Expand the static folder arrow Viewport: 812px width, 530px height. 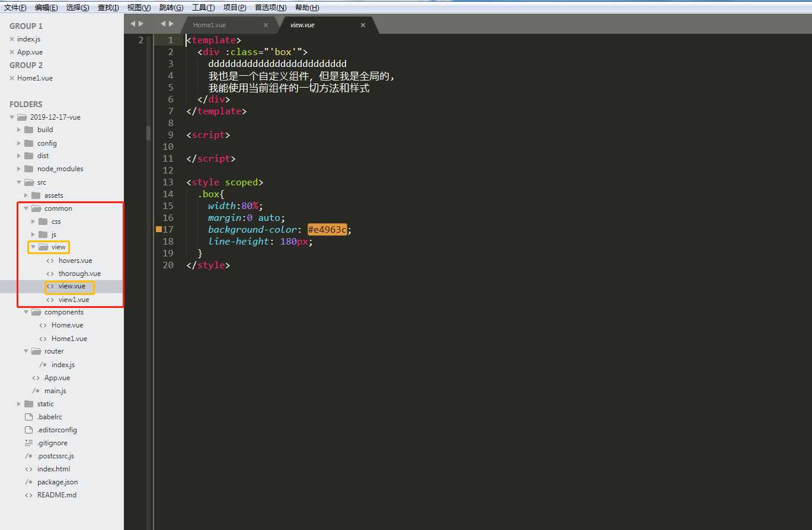(x=19, y=404)
